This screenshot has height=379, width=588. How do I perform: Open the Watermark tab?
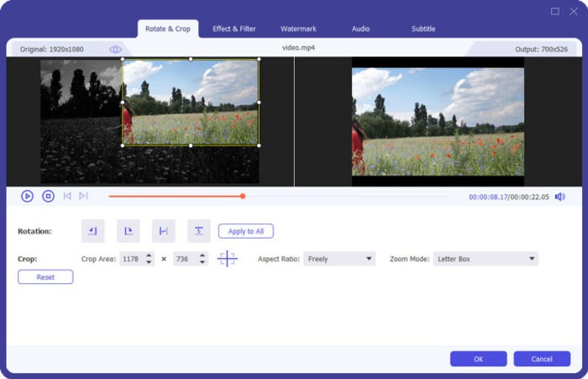pyautogui.click(x=299, y=29)
